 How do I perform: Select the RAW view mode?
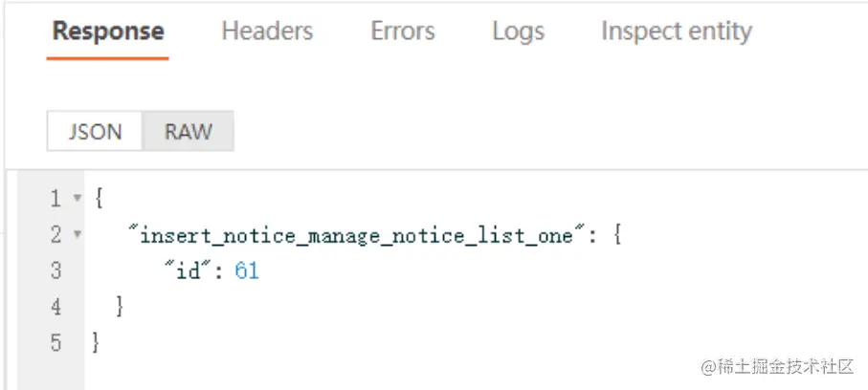pos(189,132)
